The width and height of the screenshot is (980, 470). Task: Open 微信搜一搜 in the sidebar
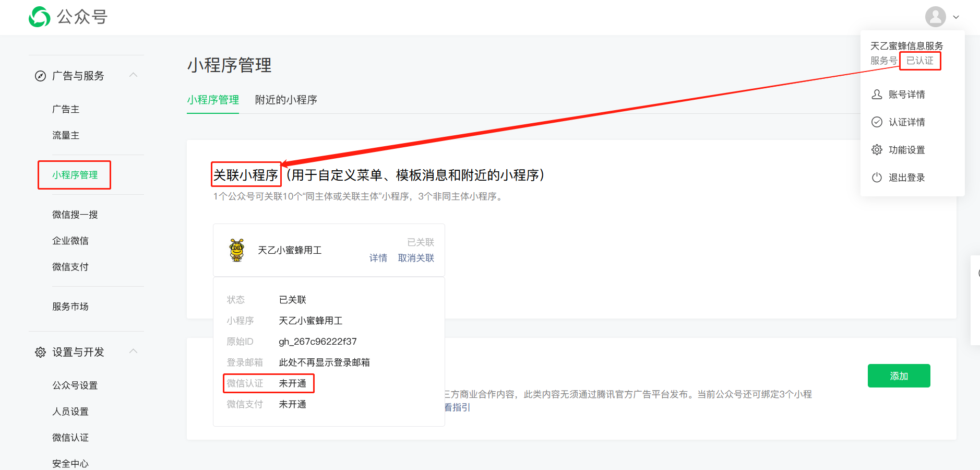(x=75, y=215)
